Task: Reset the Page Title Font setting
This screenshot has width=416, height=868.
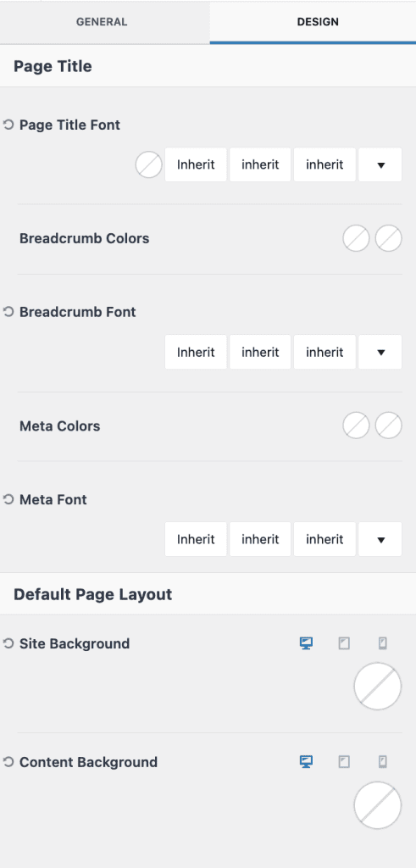Action: click(x=8, y=125)
